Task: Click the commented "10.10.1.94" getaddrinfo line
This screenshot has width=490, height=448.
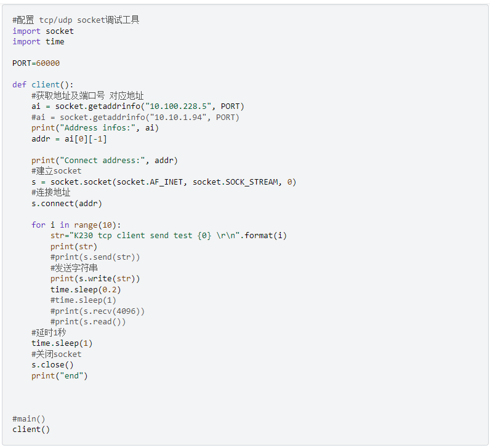Action: click(135, 117)
